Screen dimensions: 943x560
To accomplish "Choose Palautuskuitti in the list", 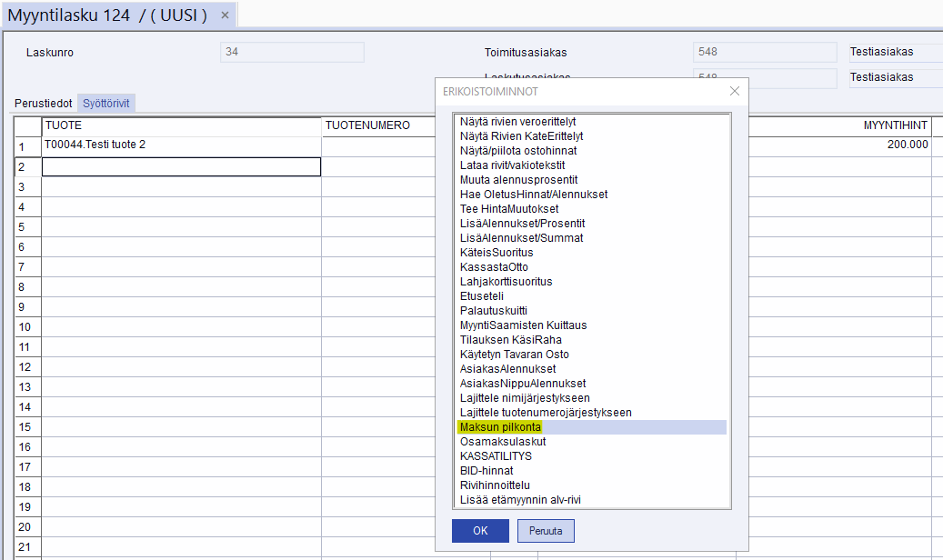I will (x=494, y=311).
